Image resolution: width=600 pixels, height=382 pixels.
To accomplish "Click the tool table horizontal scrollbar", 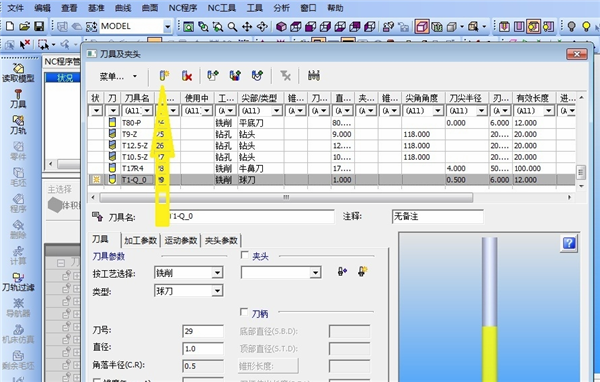I will click(x=286, y=198).
